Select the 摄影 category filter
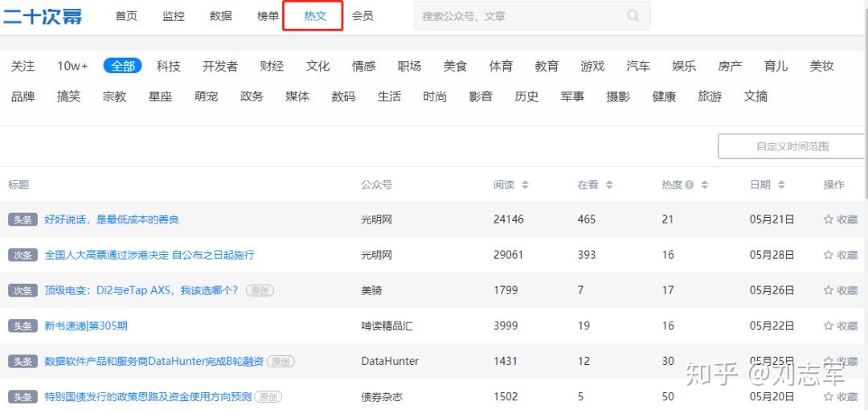 click(618, 96)
